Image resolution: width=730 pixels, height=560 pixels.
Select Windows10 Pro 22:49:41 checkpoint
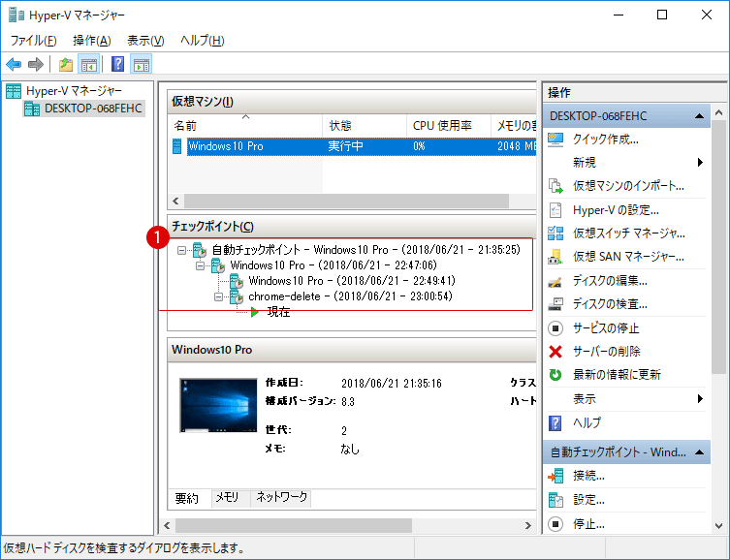pos(352,281)
